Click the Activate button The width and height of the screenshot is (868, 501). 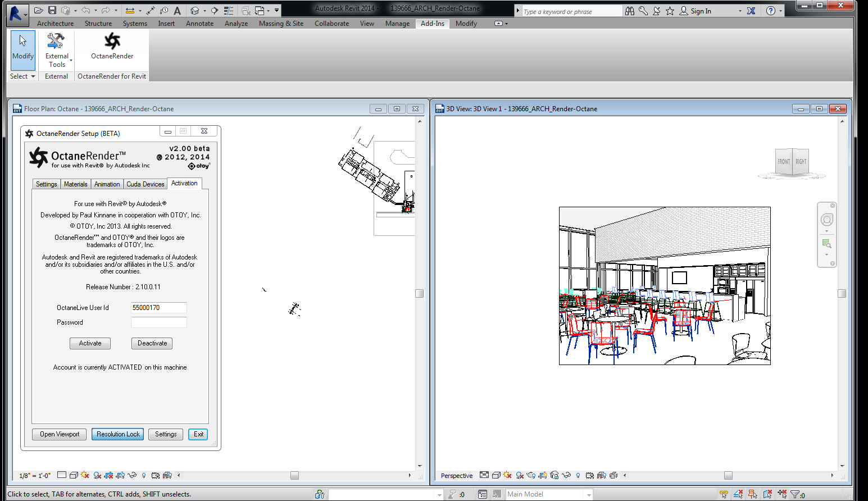point(90,343)
